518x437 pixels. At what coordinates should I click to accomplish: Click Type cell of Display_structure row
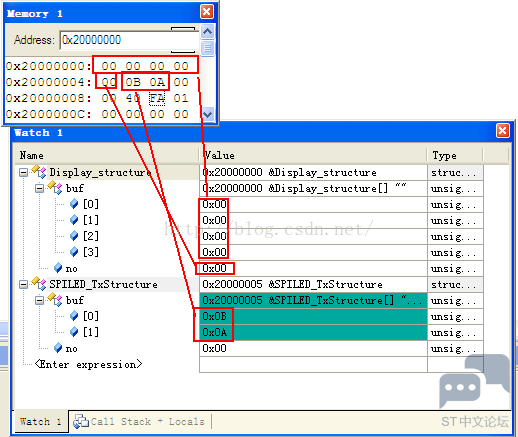(455, 172)
